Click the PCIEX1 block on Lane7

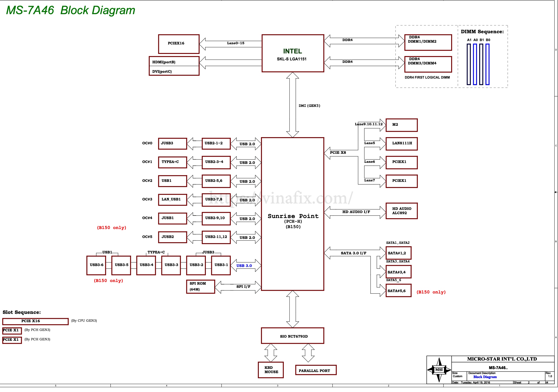coord(402,181)
